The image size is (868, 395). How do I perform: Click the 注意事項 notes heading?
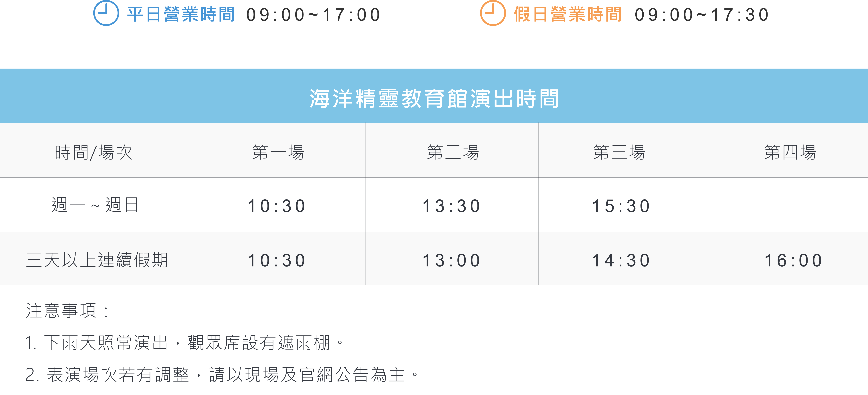[x=67, y=310]
